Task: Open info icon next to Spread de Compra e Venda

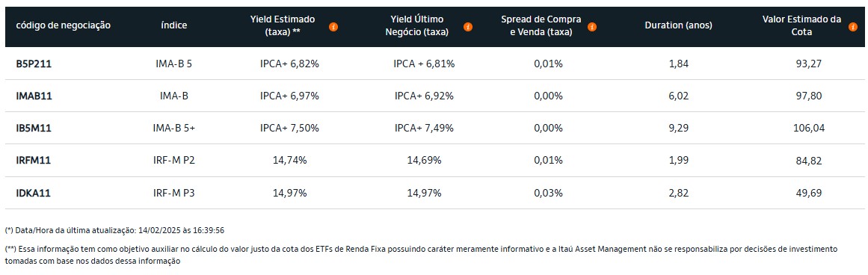Action: [592, 27]
